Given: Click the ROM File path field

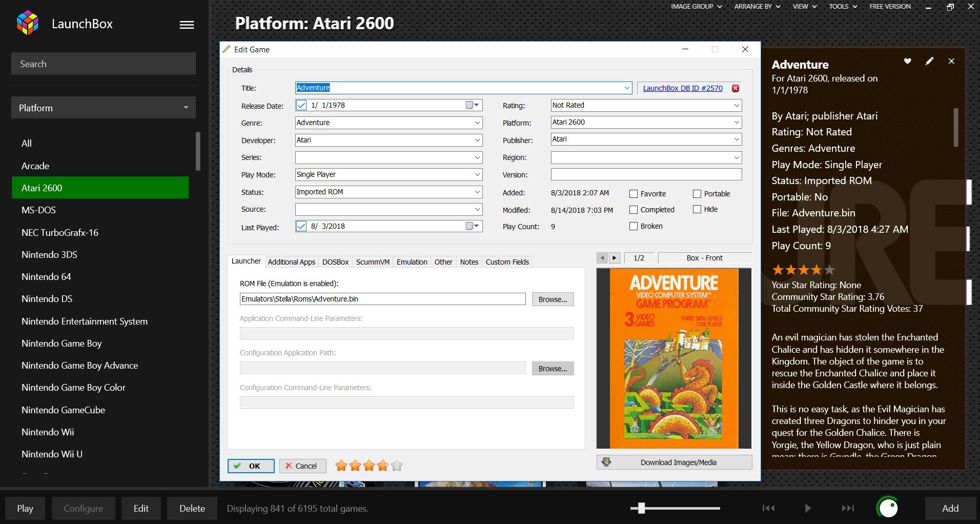Looking at the screenshot, I should pos(382,299).
